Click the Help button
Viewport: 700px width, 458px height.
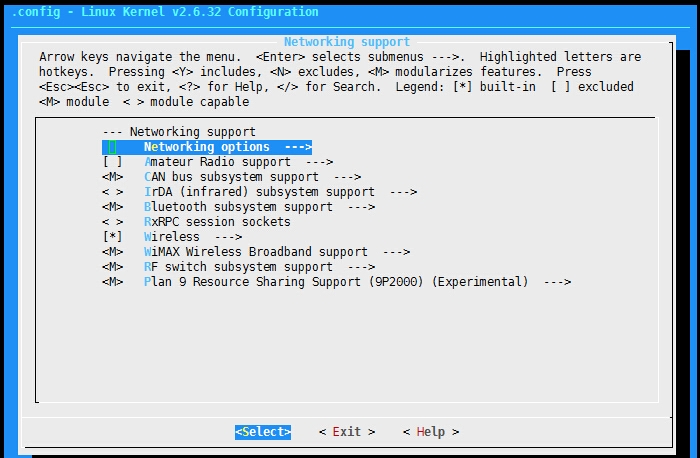click(x=431, y=432)
